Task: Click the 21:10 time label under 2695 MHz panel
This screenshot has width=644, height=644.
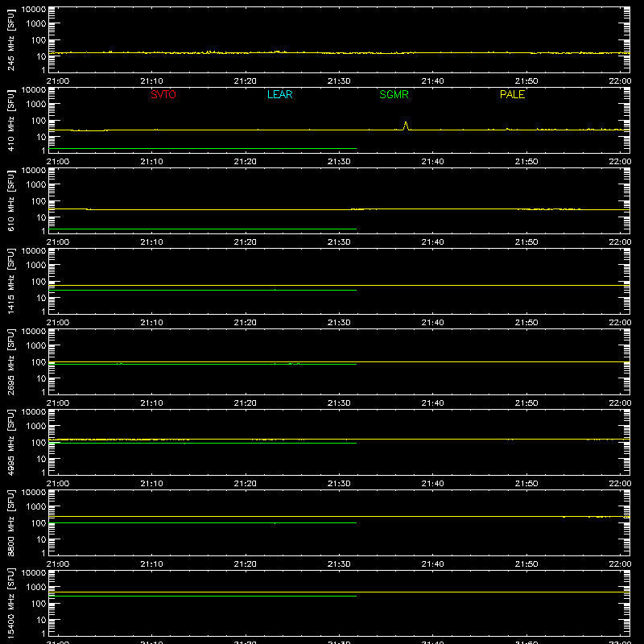Action: (x=151, y=403)
